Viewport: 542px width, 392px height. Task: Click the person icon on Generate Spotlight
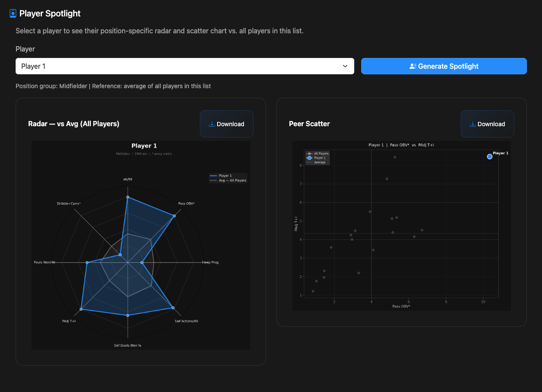click(413, 66)
